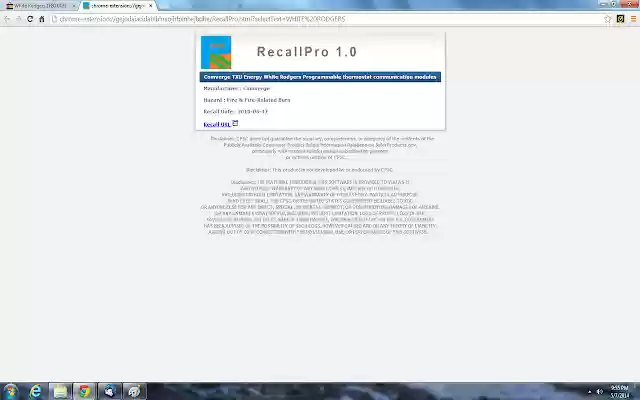Click the Manufacturer : Comverge line
640x400 pixels.
(237, 88)
